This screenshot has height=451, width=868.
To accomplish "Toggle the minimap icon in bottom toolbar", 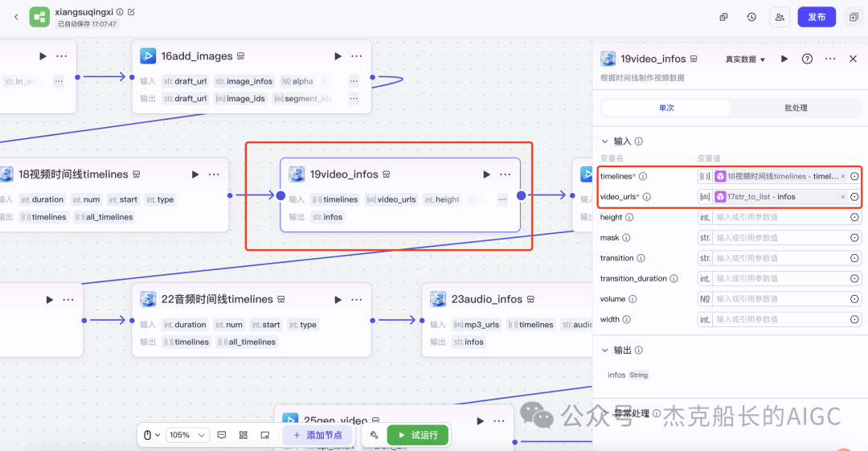I will [265, 435].
